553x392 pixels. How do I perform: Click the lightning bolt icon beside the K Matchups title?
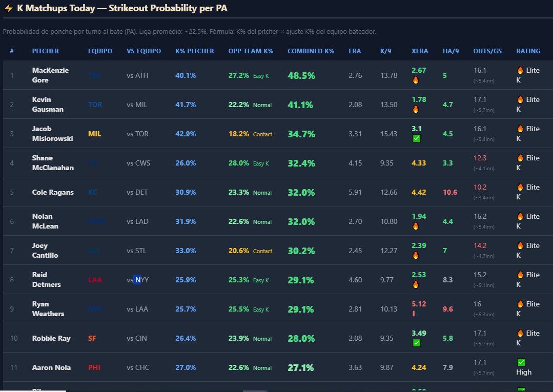[x=9, y=8]
